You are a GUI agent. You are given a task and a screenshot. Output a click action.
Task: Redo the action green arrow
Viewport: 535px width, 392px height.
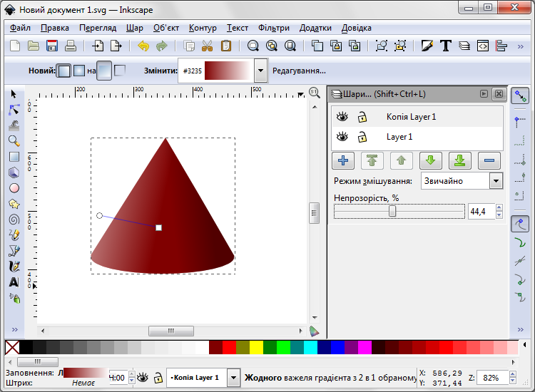(x=162, y=46)
